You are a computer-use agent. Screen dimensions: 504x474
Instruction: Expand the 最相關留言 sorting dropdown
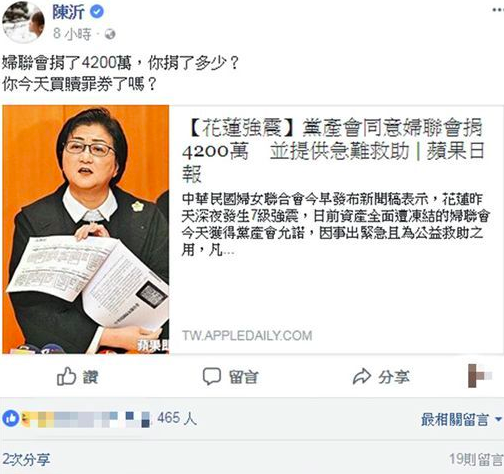point(461,419)
